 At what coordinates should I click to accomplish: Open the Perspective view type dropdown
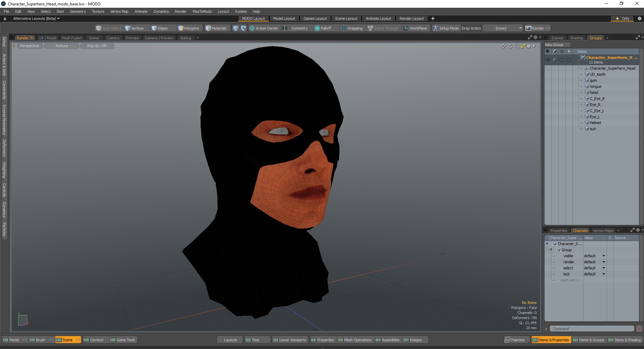click(30, 46)
